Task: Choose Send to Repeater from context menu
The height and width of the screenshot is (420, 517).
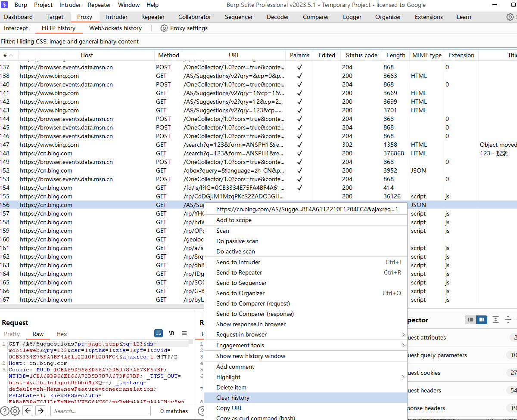Action: point(305,272)
